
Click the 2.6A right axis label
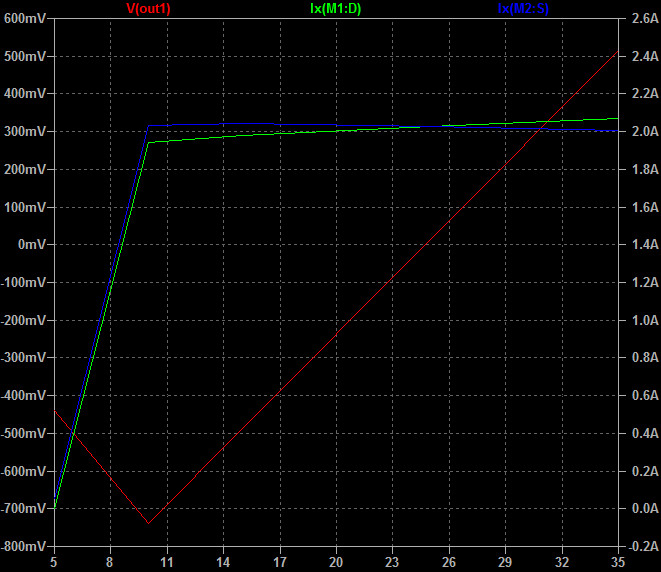coord(645,19)
